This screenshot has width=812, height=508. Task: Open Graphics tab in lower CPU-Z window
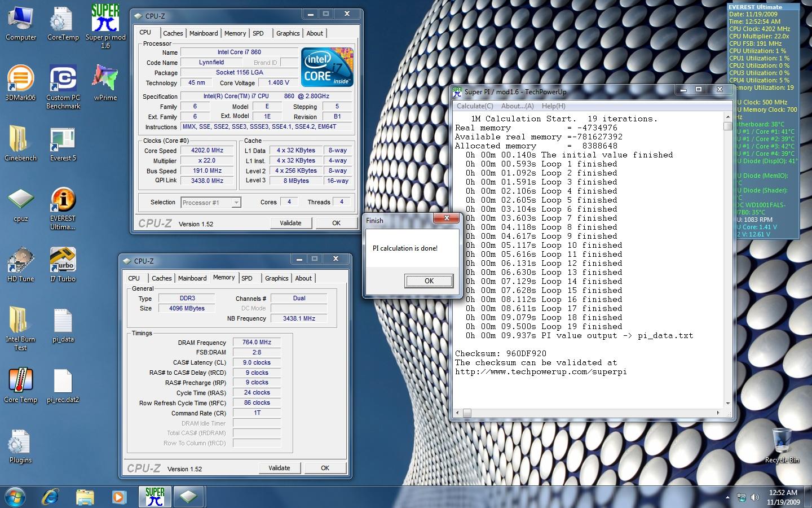click(276, 278)
